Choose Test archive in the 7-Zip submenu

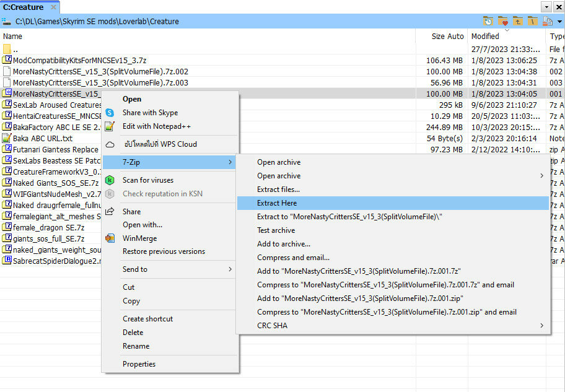(393, 230)
